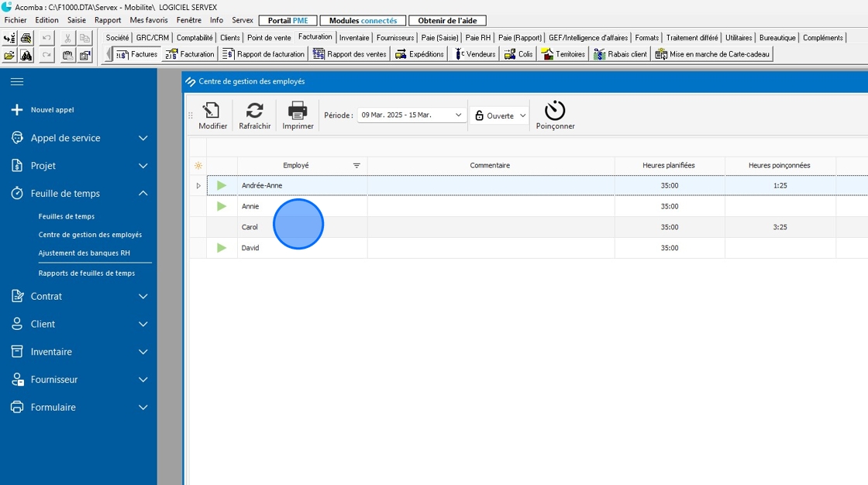This screenshot has width=868, height=485.
Task: Click the green play arrow for David
Action: tap(222, 248)
